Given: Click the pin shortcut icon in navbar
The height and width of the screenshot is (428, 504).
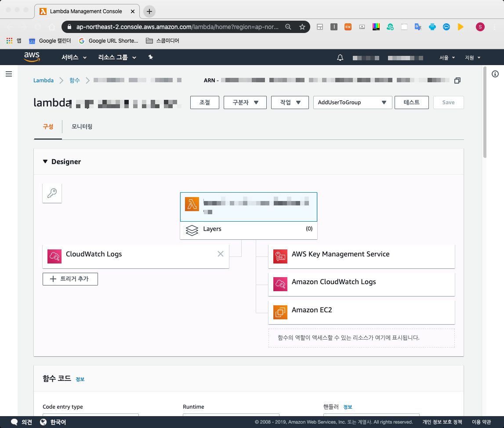Looking at the screenshot, I should pos(150,57).
